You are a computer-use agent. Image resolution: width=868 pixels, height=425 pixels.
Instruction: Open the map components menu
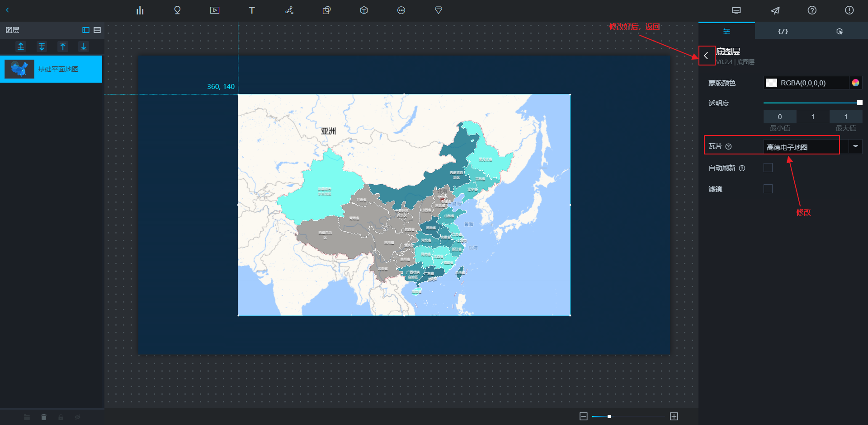click(177, 10)
